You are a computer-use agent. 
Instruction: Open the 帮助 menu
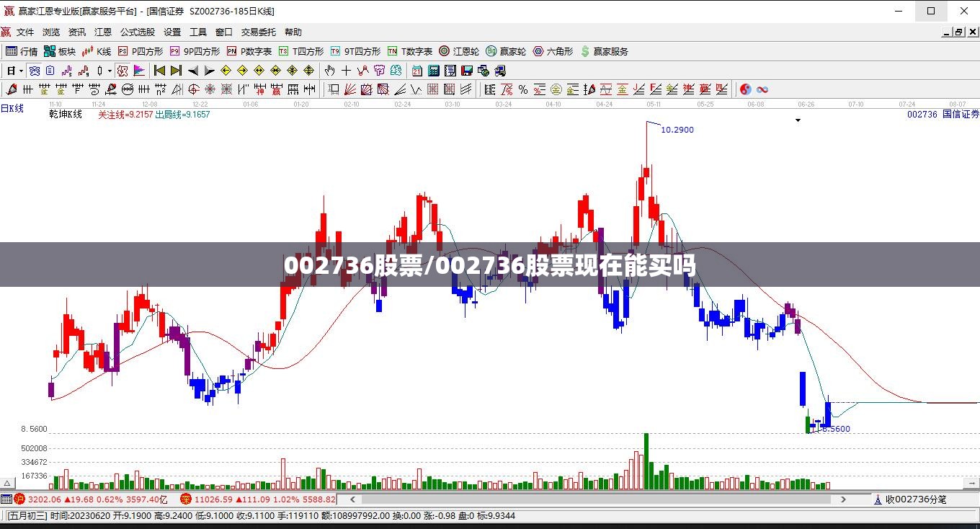coord(293,32)
